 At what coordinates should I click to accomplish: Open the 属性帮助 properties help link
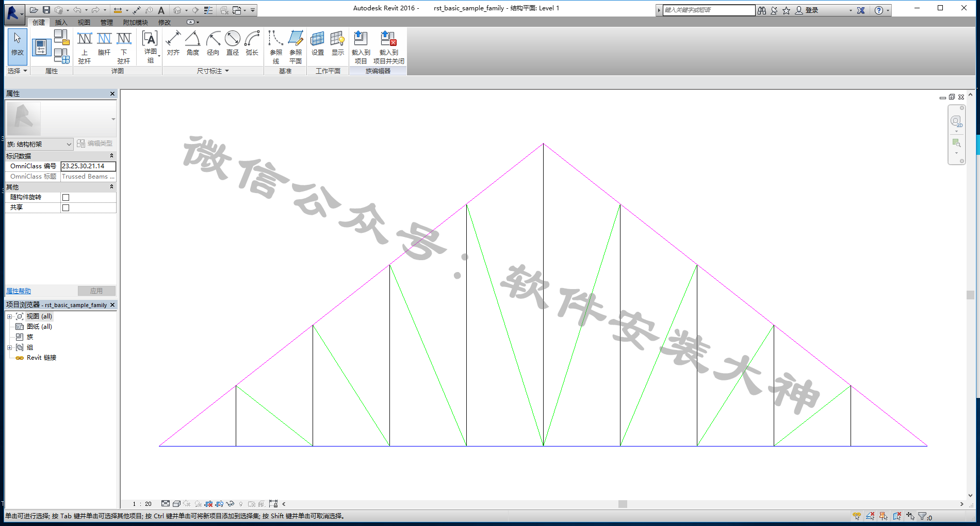tap(19, 291)
